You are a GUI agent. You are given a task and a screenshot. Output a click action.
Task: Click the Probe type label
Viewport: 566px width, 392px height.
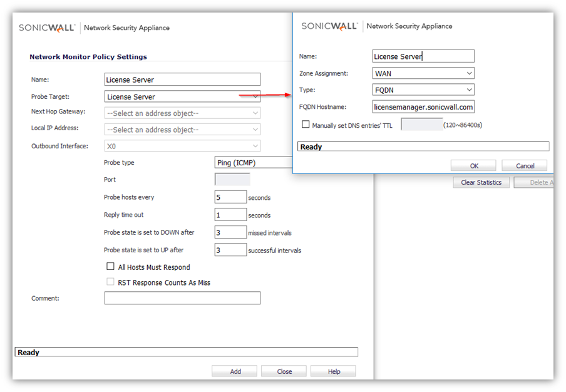(x=119, y=162)
